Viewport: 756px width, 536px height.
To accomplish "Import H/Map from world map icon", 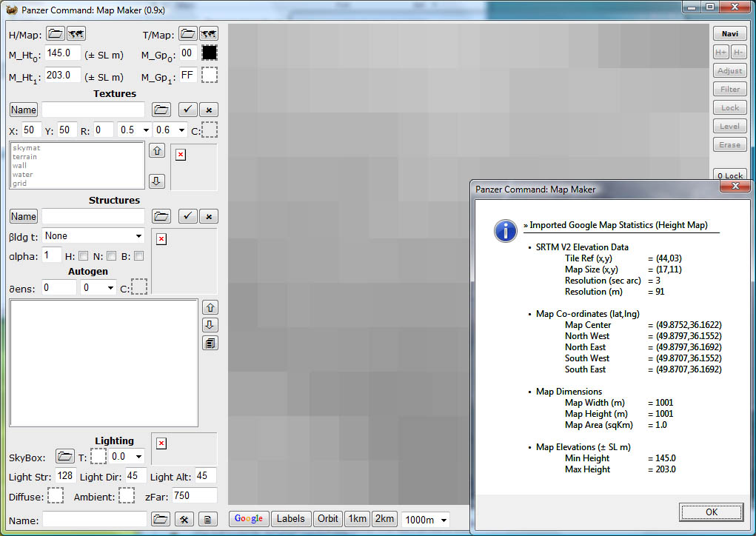I will coord(76,34).
